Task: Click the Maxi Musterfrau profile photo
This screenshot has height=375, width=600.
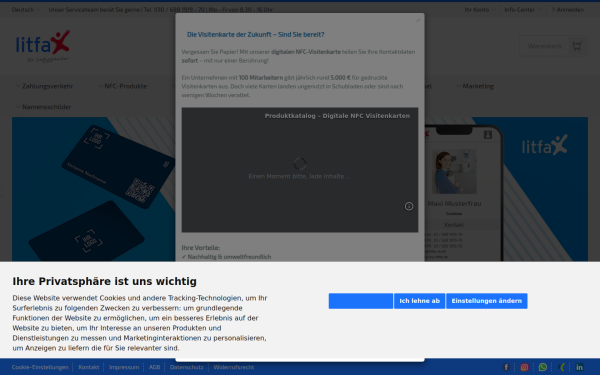Action: click(x=454, y=171)
